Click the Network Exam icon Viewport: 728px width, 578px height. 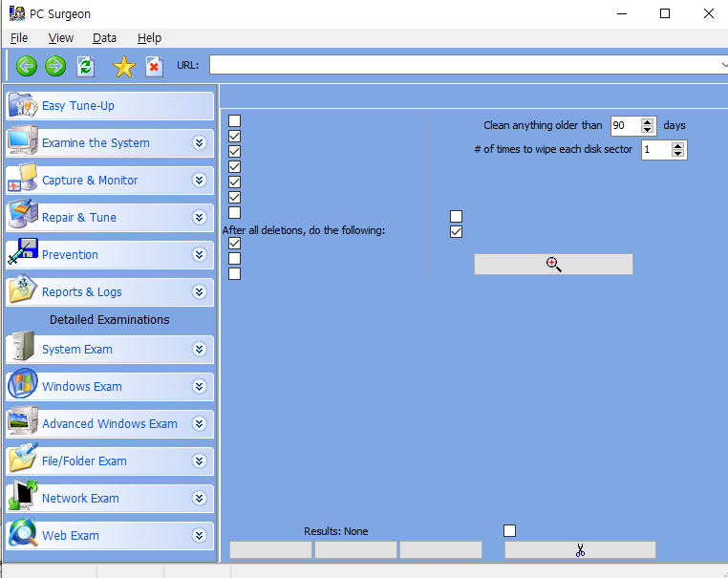point(23,495)
